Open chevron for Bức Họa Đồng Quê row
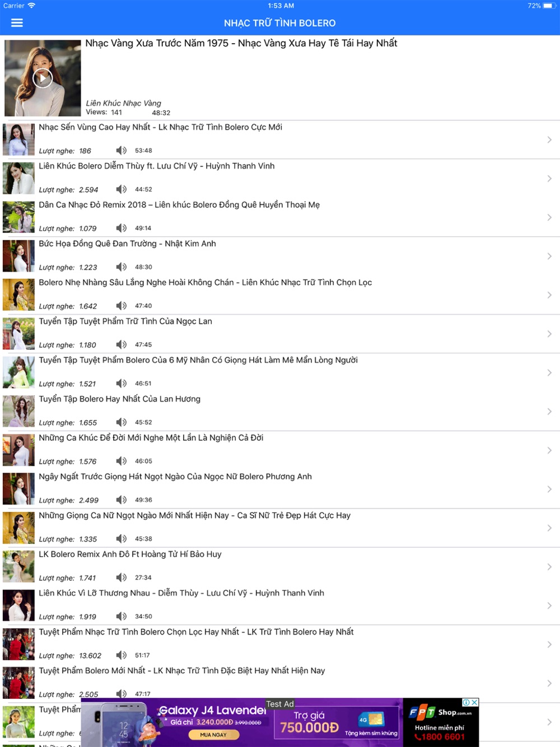Image resolution: width=560 pixels, height=747 pixels. coord(549,256)
